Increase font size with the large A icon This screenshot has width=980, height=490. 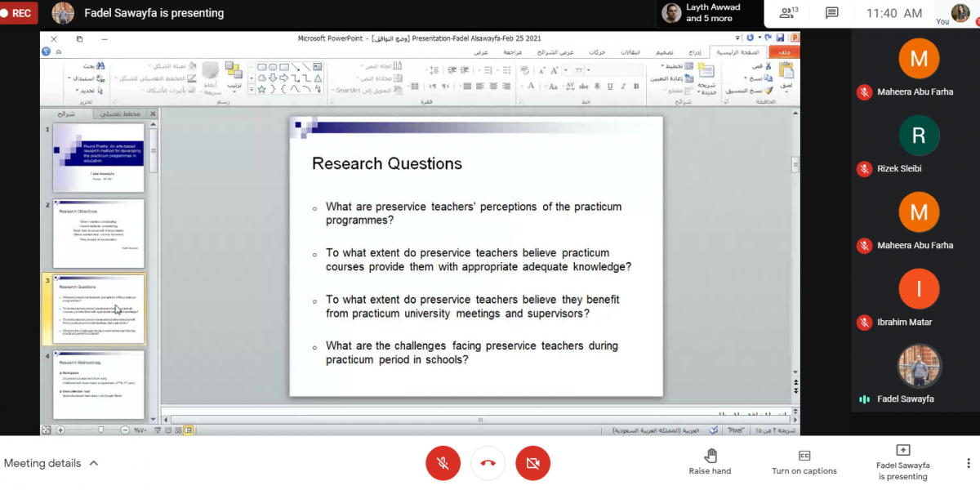555,70
